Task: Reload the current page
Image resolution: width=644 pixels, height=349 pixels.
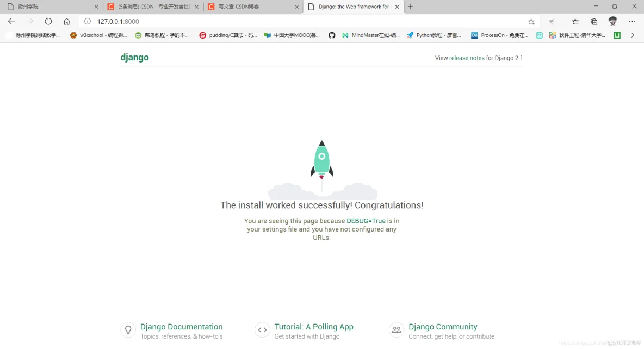Action: coord(48,21)
